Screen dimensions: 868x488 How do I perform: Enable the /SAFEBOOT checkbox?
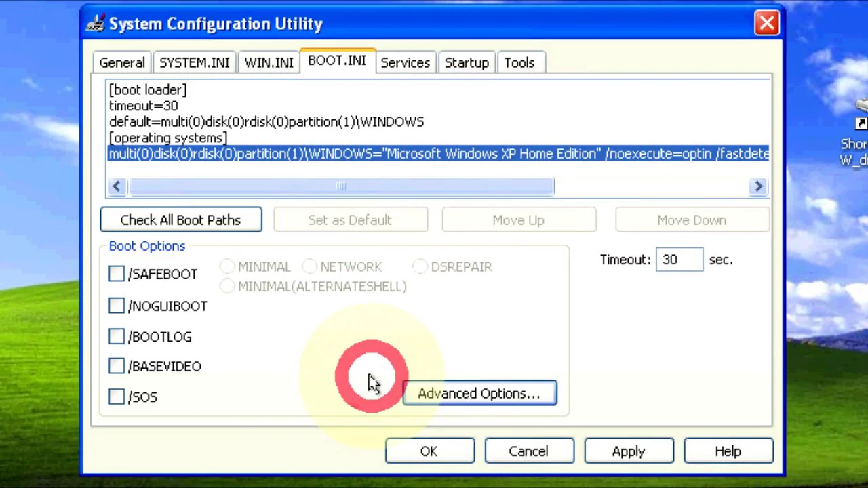[117, 274]
